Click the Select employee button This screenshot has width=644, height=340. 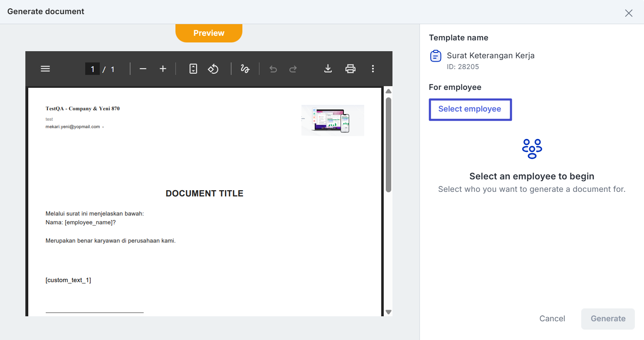coord(470,109)
